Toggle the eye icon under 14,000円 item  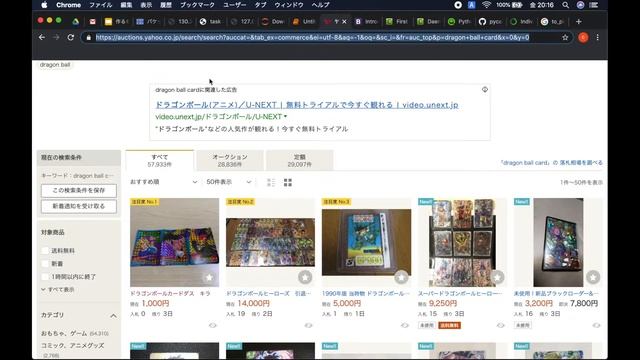pyautogui.click(x=309, y=325)
